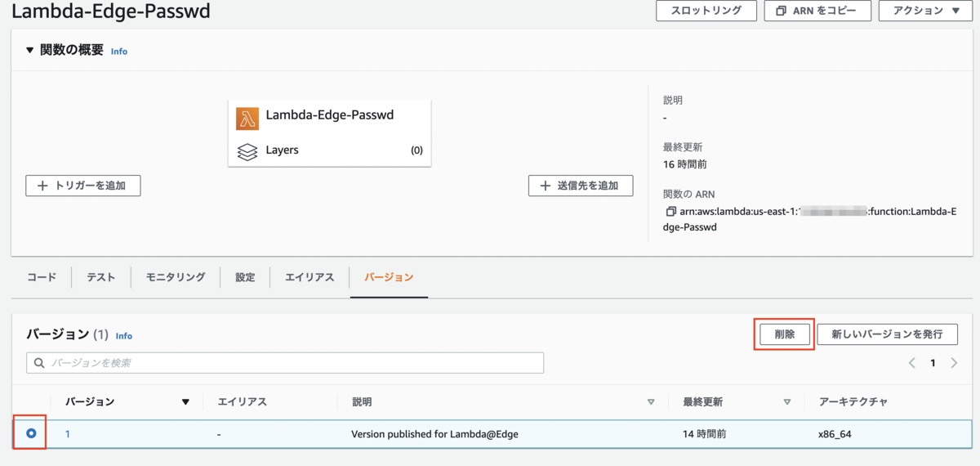Open the Info link beside 関数の概要
Image resolution: width=980 pixels, height=466 pixels.
point(119,51)
